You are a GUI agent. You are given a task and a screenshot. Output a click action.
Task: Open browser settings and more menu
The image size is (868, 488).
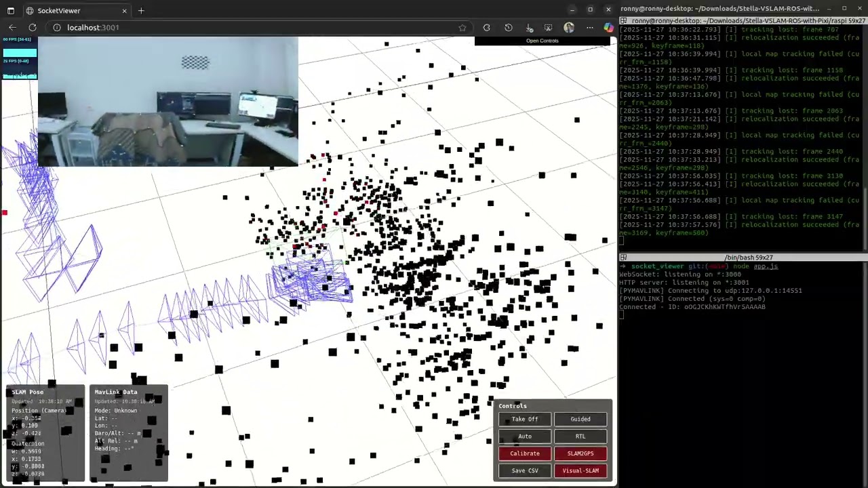589,28
